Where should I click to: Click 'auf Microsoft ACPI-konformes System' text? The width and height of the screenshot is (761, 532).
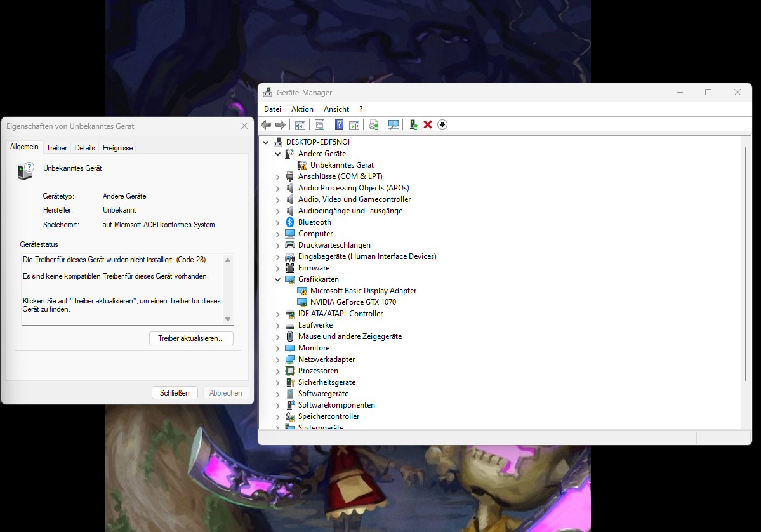tap(159, 225)
